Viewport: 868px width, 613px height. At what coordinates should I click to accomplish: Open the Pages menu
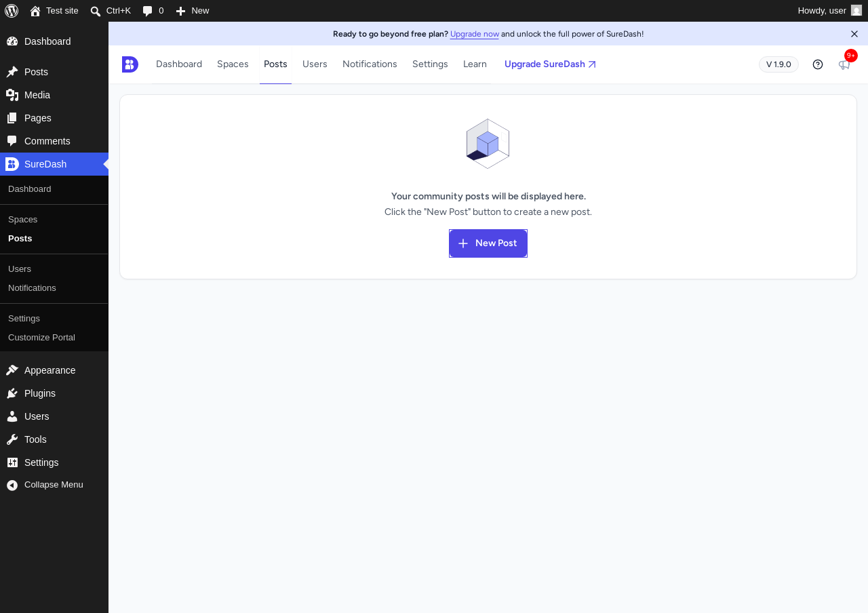54,118
